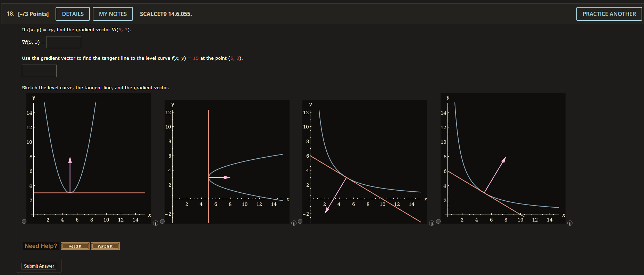644x275 pixels.
Task: Click the info icon beside the third graph
Action: [x=432, y=223]
